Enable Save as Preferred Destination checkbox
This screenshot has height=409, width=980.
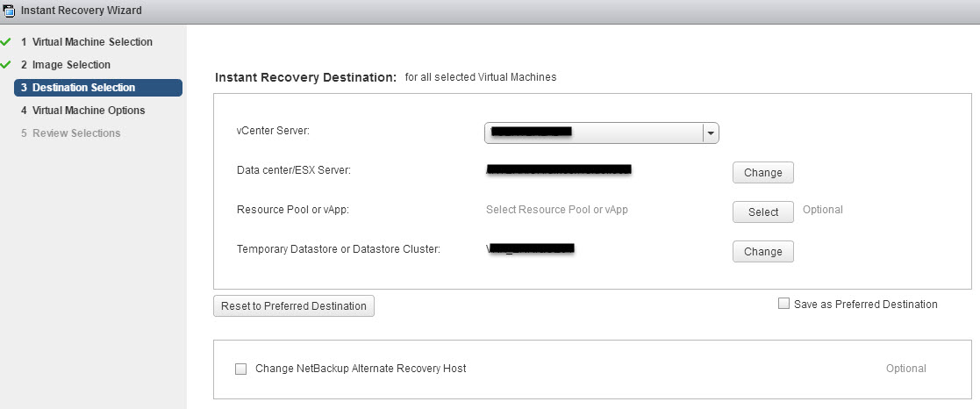(783, 304)
